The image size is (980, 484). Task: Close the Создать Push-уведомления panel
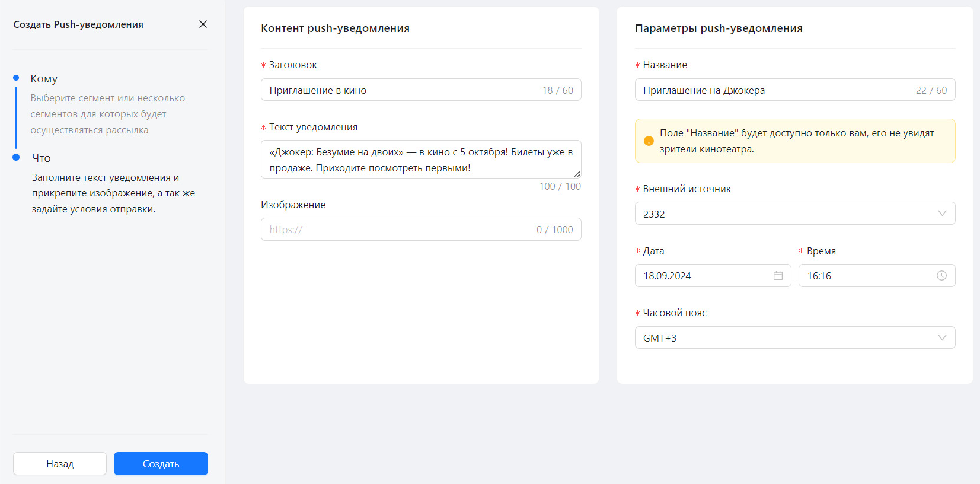coord(203,24)
